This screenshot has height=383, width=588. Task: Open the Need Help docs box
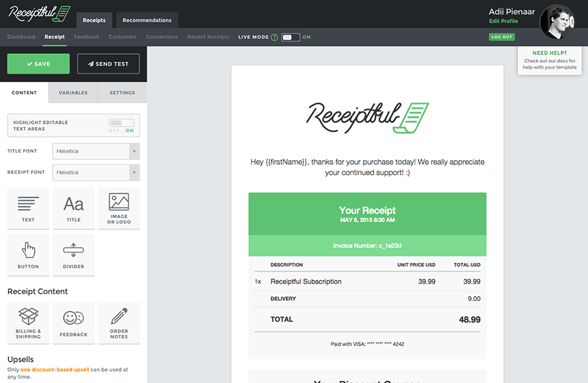click(x=550, y=60)
